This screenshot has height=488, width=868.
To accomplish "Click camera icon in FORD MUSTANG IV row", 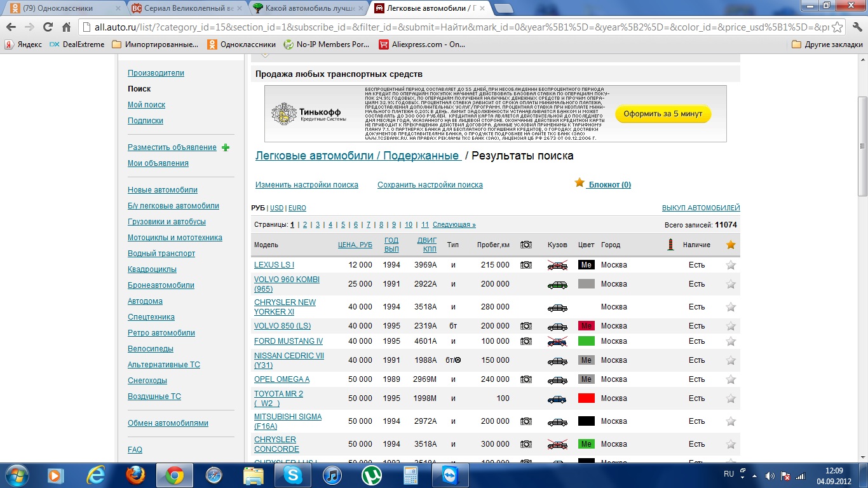I will (526, 341).
